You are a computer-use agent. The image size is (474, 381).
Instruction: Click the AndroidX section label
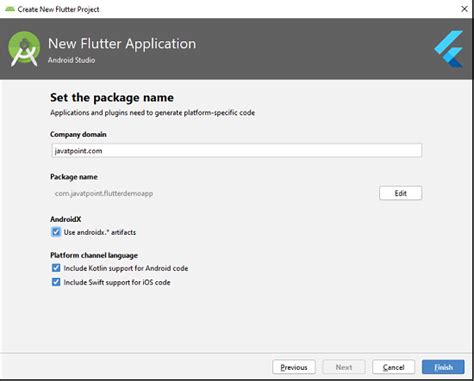[65, 219]
